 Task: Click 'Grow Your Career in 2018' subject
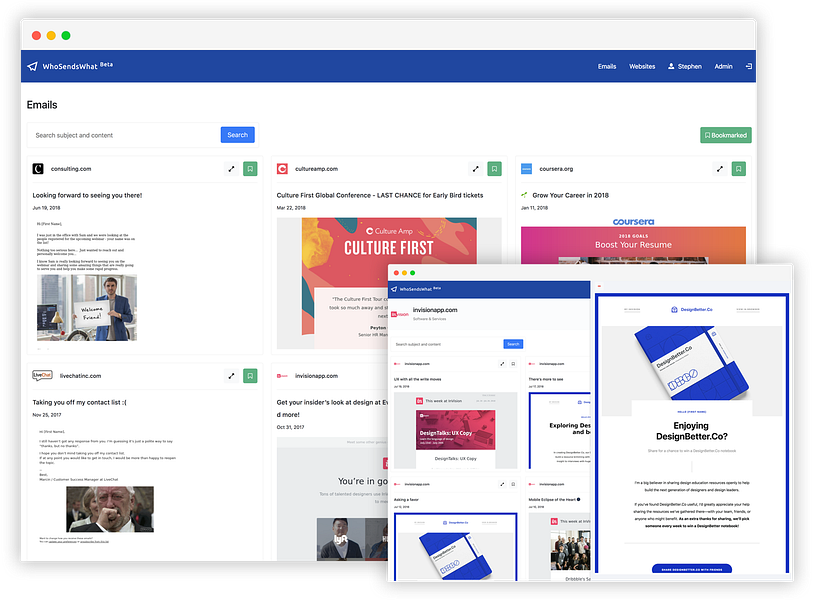[570, 195]
